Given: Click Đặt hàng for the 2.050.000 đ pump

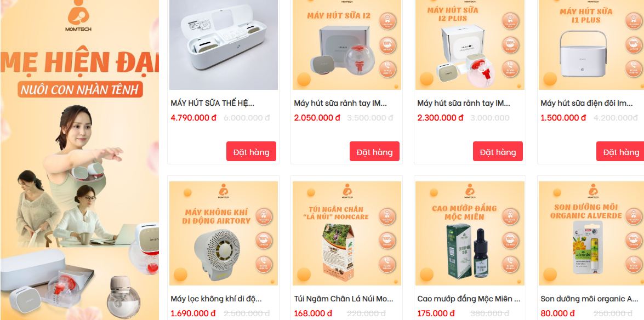Looking at the screenshot, I should 374,152.
